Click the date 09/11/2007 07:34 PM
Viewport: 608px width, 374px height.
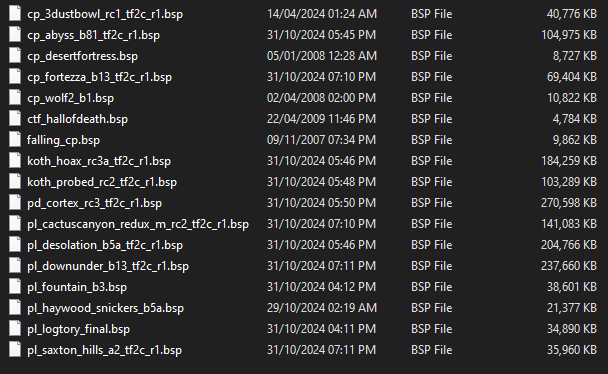pos(321,140)
